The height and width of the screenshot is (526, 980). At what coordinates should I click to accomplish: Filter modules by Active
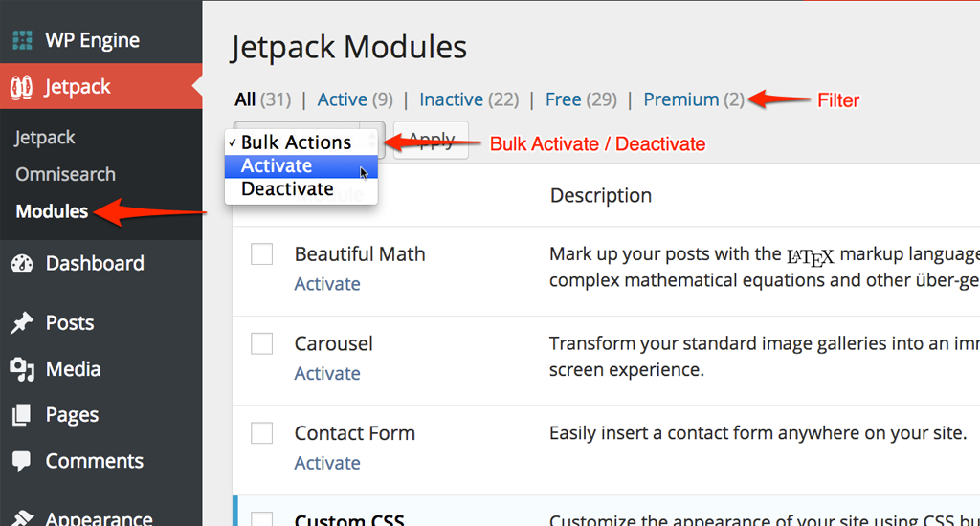click(x=355, y=99)
